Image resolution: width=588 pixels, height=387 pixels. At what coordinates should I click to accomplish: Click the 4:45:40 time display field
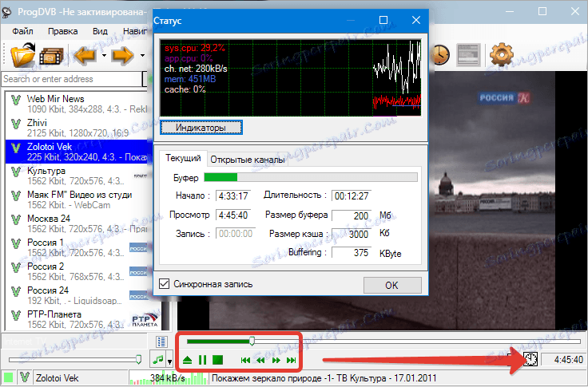[563, 360]
